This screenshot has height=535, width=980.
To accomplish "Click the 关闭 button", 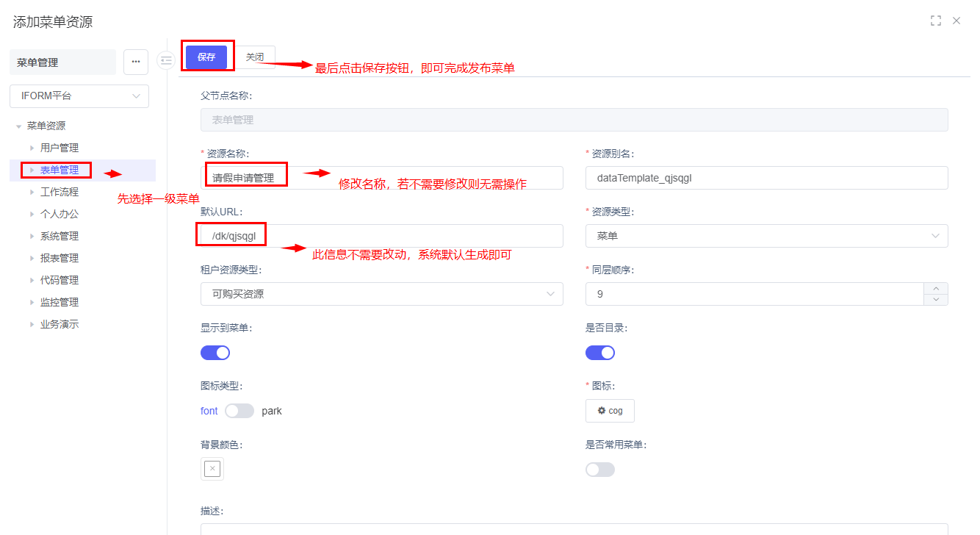I will [x=255, y=57].
